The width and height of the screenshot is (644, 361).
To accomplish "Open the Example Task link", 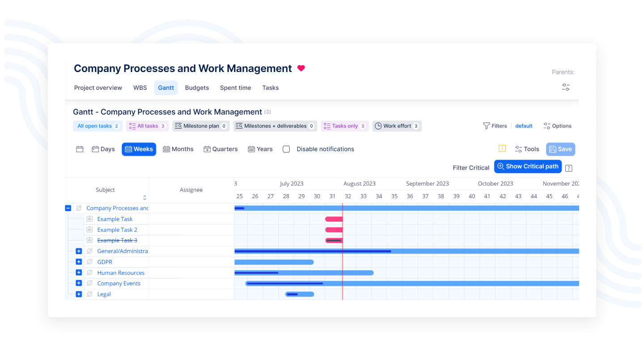I will point(115,219).
